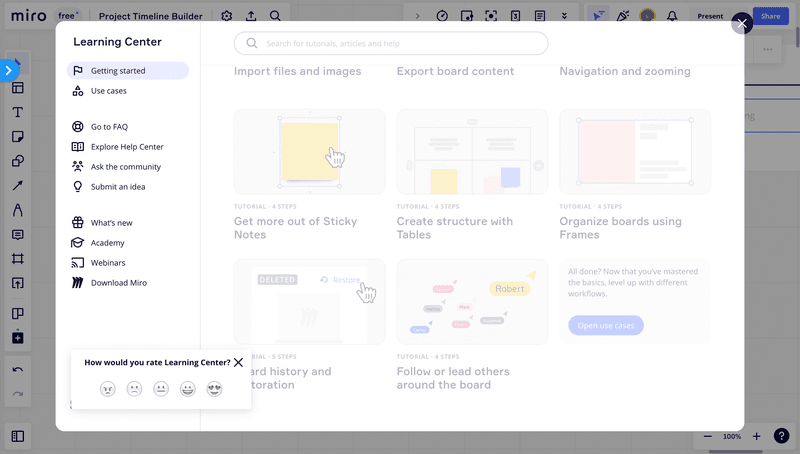Click the Open use cases button

coord(606,325)
